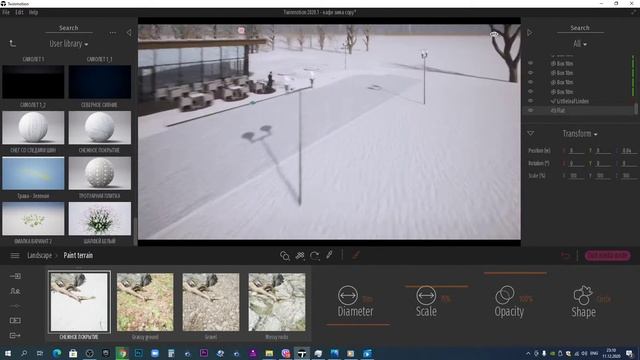Select the red paint brush tool

(356, 255)
